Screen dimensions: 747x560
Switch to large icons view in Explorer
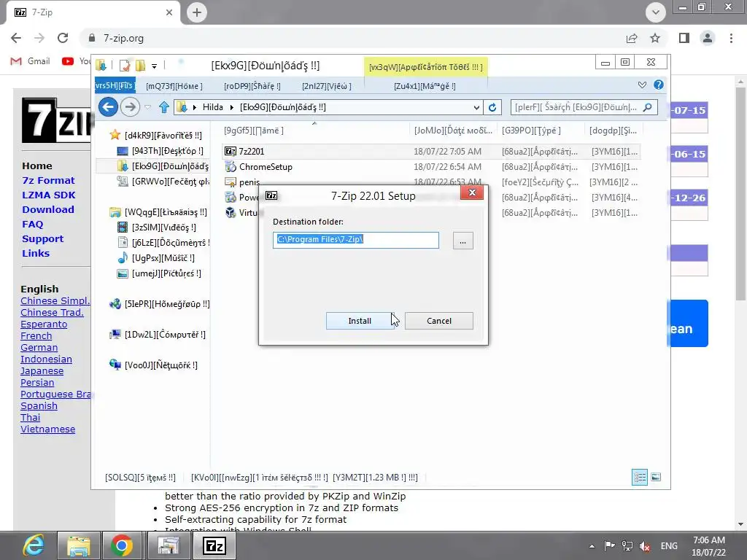[x=656, y=477]
